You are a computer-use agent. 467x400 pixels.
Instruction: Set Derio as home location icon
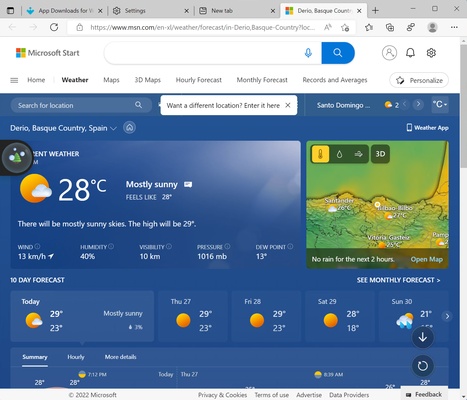(x=129, y=128)
